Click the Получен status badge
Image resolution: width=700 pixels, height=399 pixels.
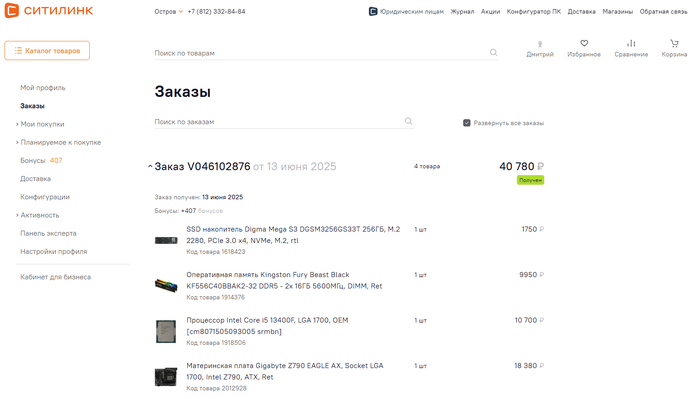point(530,180)
